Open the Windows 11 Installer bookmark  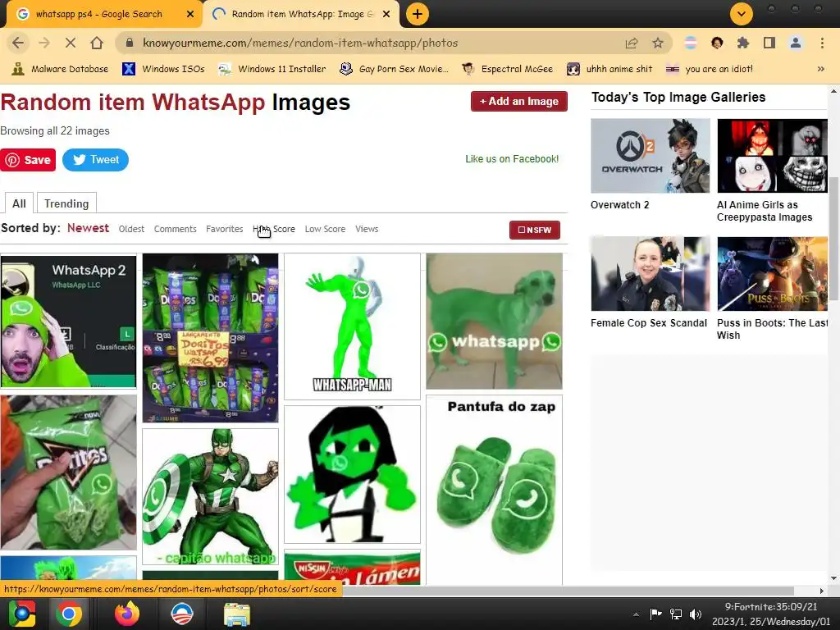tap(272, 69)
